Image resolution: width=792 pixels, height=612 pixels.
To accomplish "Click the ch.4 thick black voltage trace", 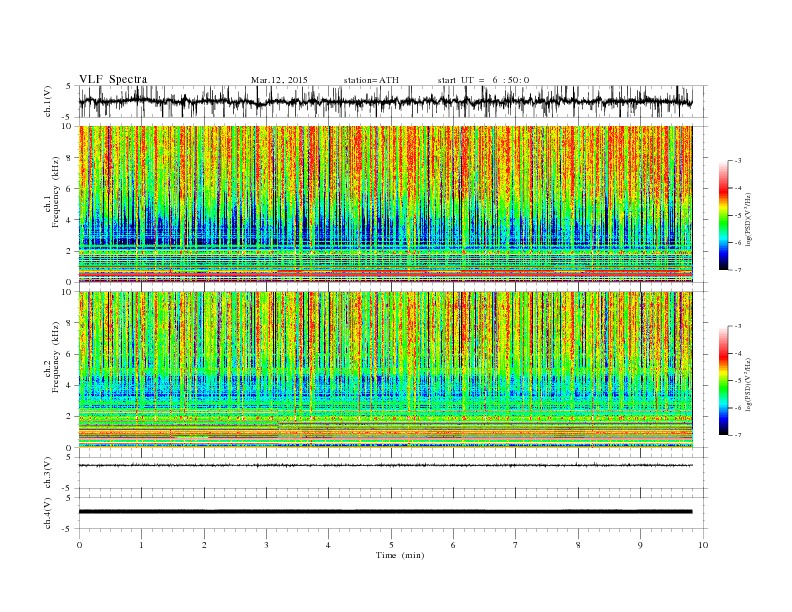I will [385, 512].
